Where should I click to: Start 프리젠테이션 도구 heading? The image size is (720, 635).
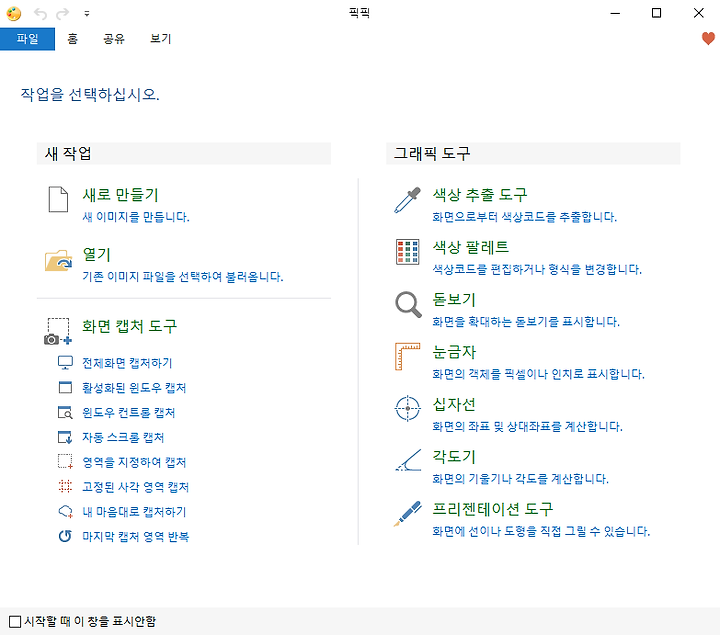coord(493,509)
